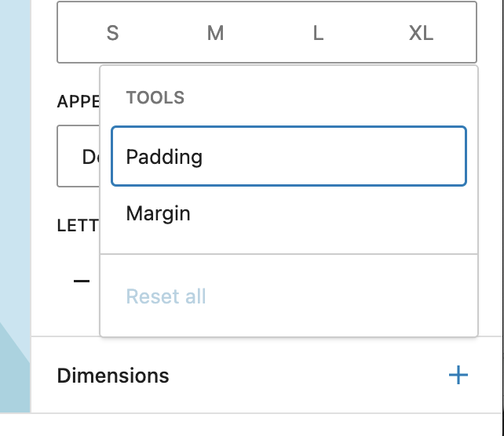
Task: Click the Dimensions panel heading
Action: (x=113, y=376)
